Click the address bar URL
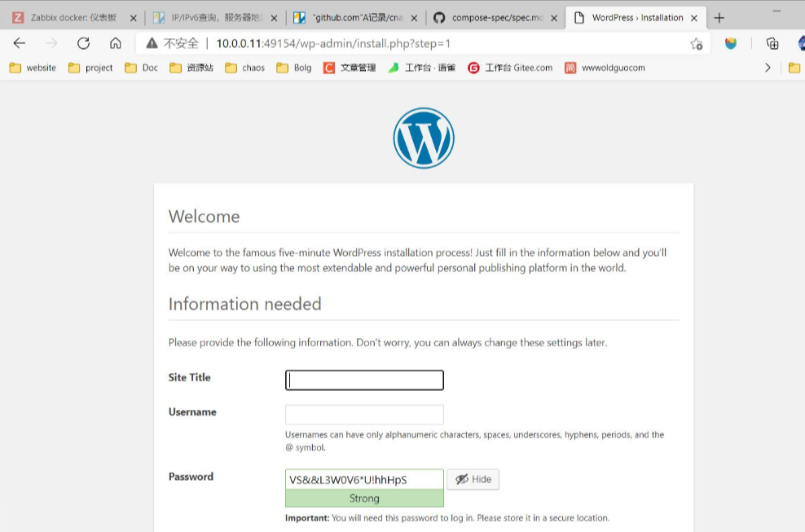Viewport: 805px width, 532px height. (x=333, y=44)
